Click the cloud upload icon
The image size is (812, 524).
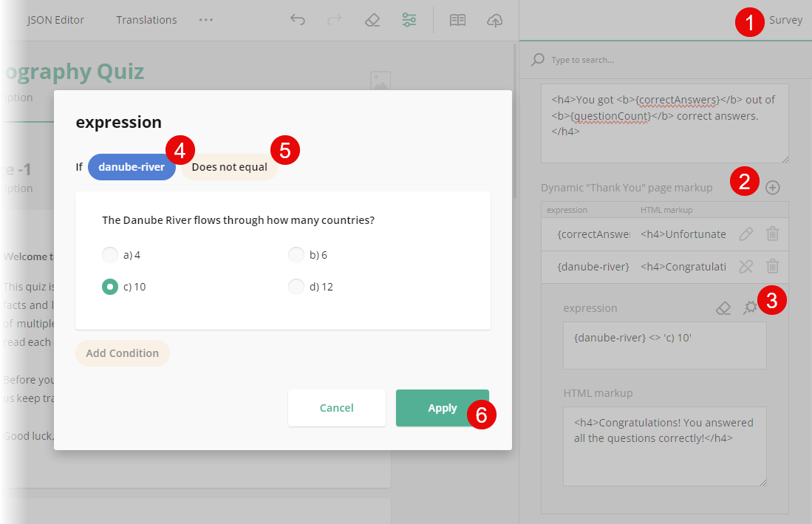(x=495, y=20)
